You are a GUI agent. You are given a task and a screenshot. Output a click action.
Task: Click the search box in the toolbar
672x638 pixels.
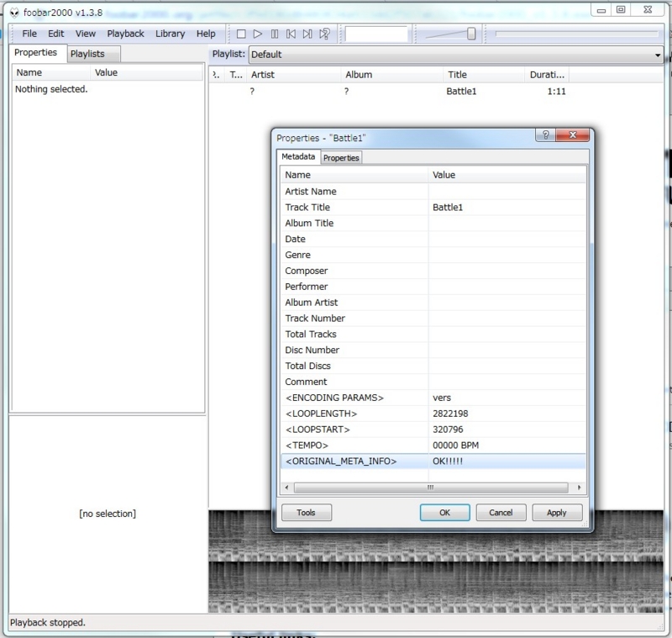click(x=376, y=34)
